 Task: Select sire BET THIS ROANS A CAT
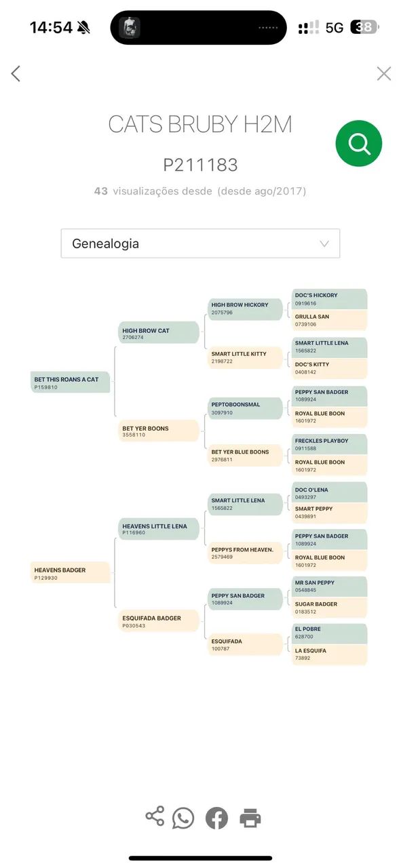(x=71, y=382)
